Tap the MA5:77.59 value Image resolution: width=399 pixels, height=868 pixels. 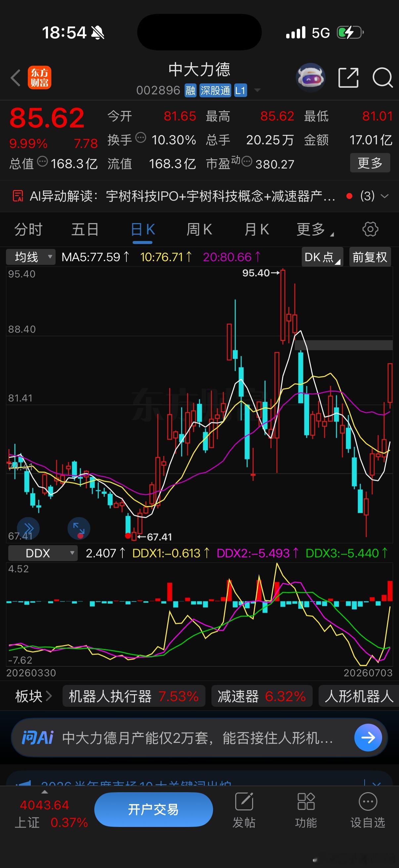click(x=95, y=257)
